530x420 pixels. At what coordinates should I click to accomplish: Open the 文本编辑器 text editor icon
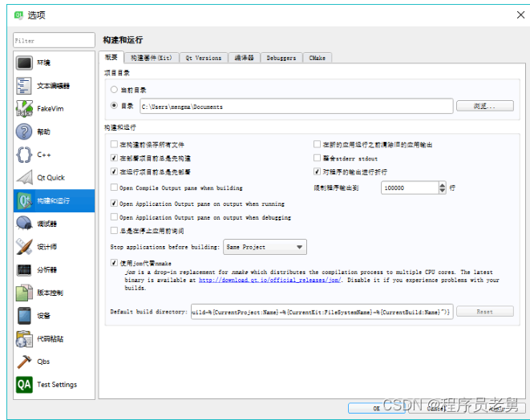(x=24, y=86)
